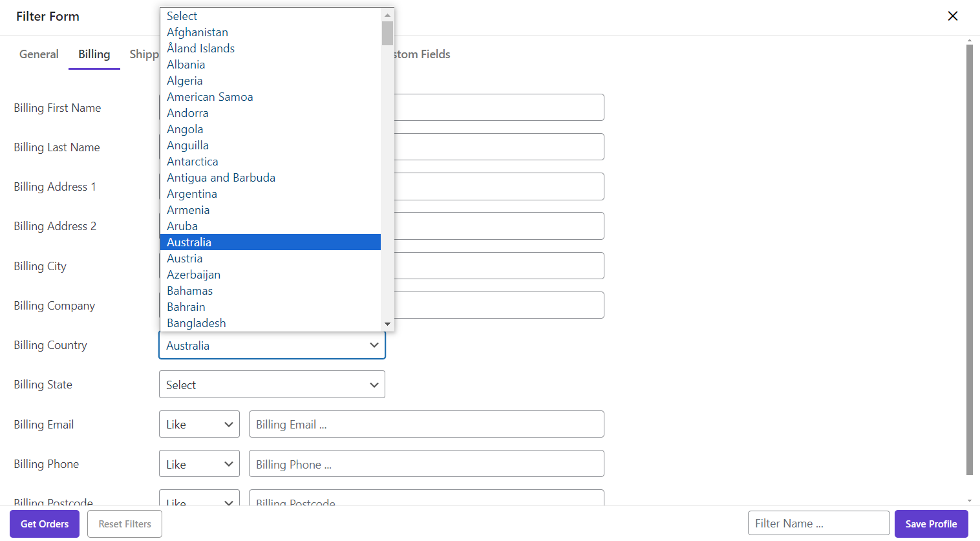Select Bangladesh from country options
980x541 pixels.
(x=197, y=323)
